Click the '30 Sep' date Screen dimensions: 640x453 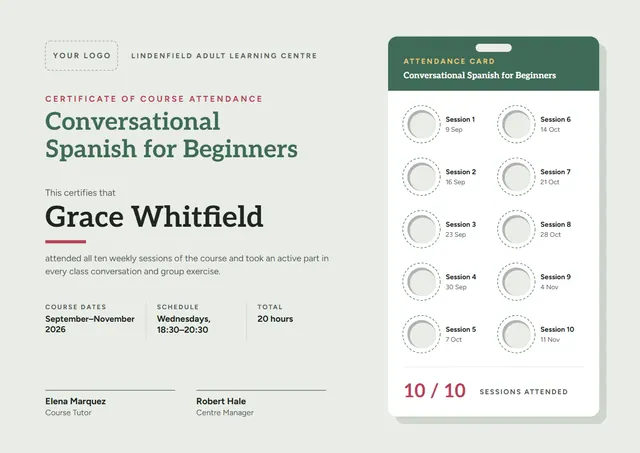coord(456,287)
